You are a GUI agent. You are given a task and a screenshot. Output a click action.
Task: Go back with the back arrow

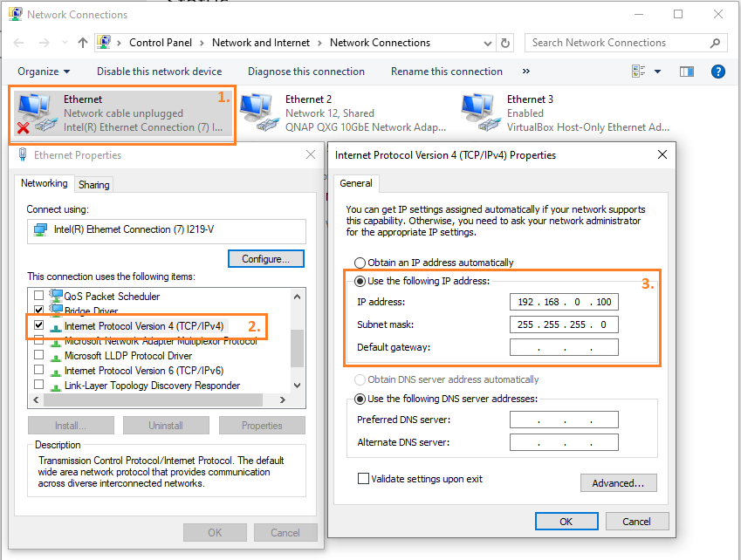pyautogui.click(x=19, y=43)
